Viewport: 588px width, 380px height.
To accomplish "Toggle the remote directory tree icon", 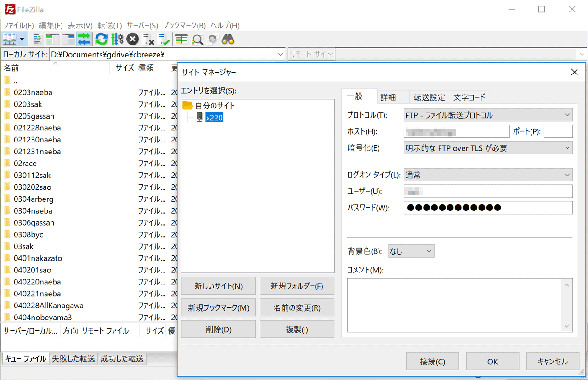I will [68, 40].
